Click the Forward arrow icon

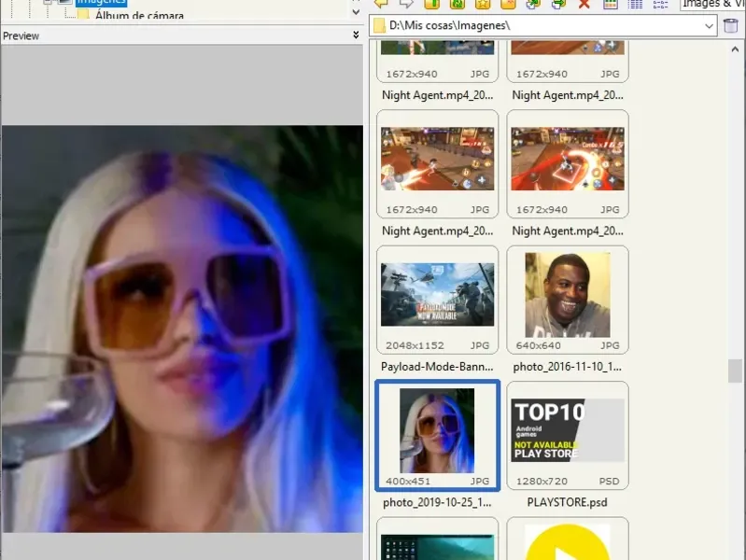(x=407, y=4)
